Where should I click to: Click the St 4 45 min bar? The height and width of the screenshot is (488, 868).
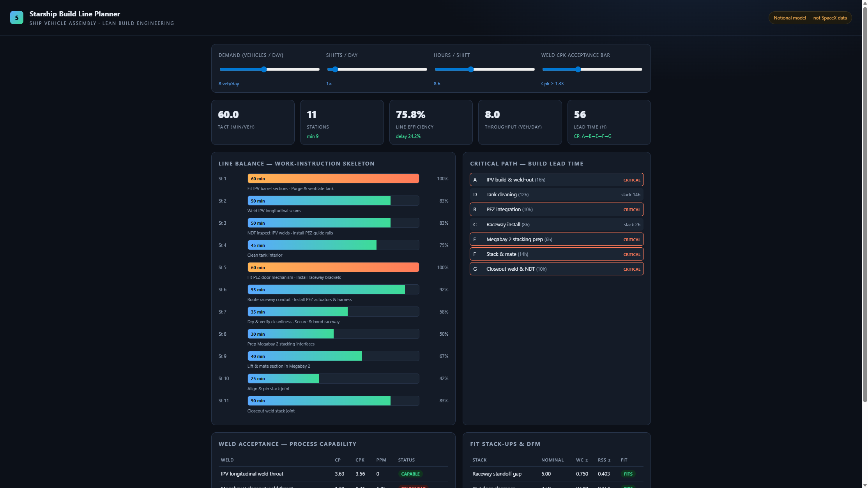[312, 245]
